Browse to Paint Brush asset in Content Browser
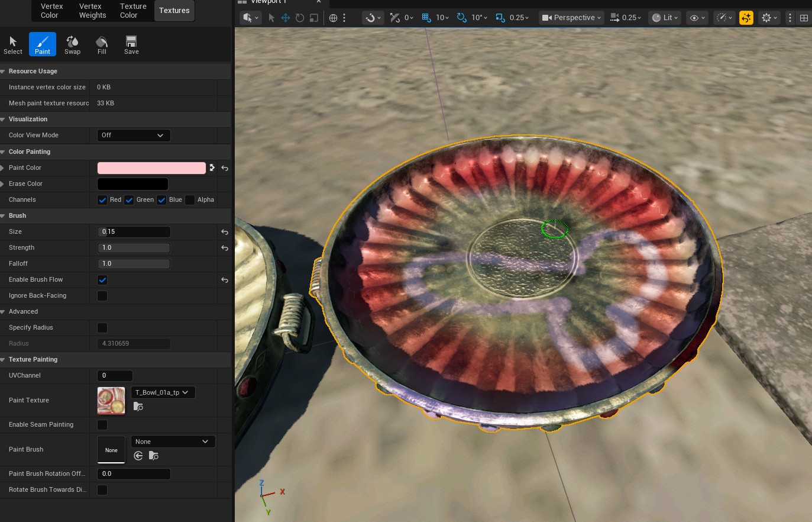This screenshot has width=812, height=522. point(154,456)
